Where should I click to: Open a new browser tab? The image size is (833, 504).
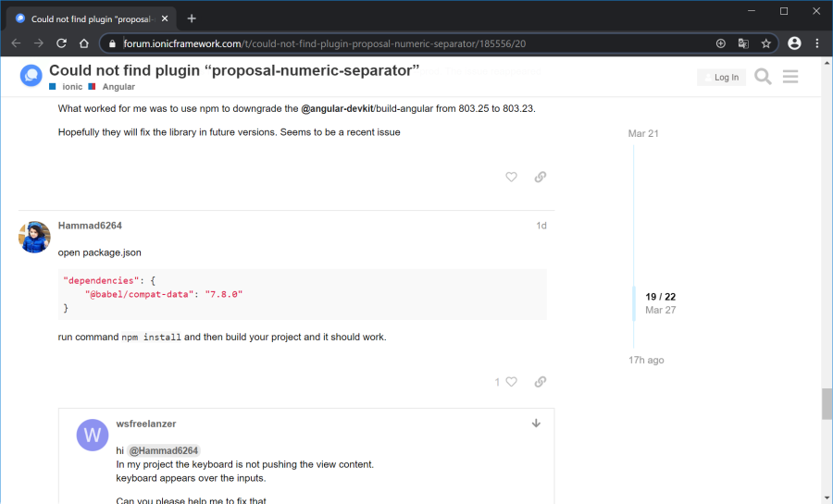[192, 18]
